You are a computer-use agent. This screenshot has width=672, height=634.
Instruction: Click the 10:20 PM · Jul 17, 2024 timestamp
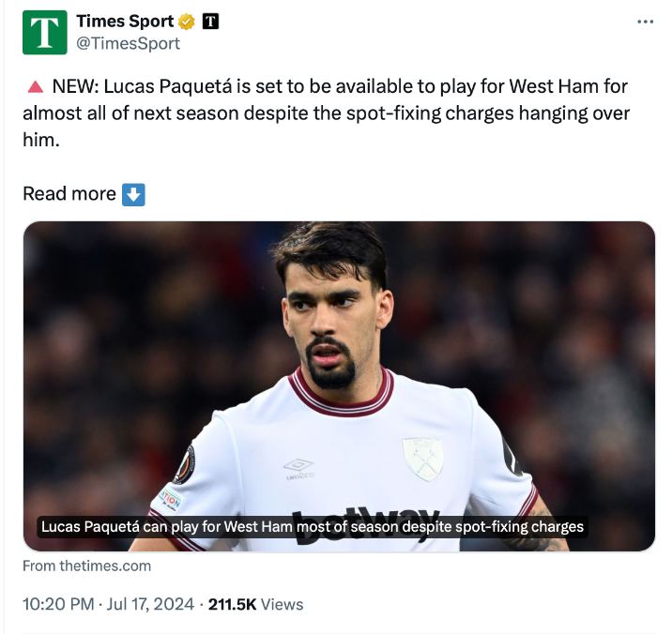pyautogui.click(x=107, y=604)
